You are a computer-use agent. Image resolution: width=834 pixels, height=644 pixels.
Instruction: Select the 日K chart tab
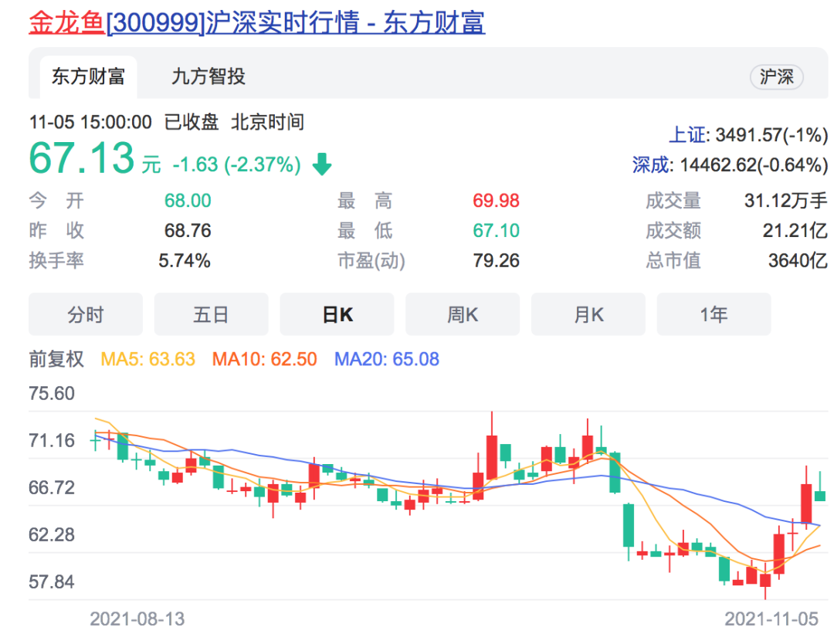click(337, 314)
